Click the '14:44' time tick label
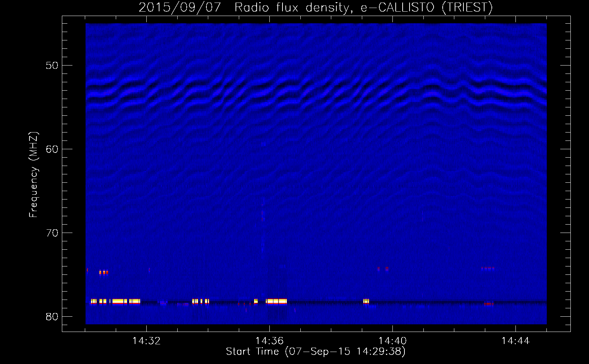 click(515, 341)
